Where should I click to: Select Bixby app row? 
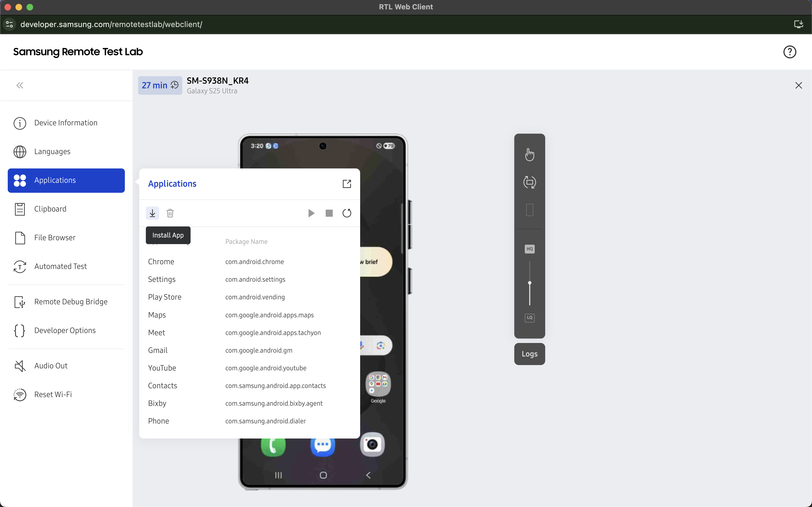tap(249, 403)
